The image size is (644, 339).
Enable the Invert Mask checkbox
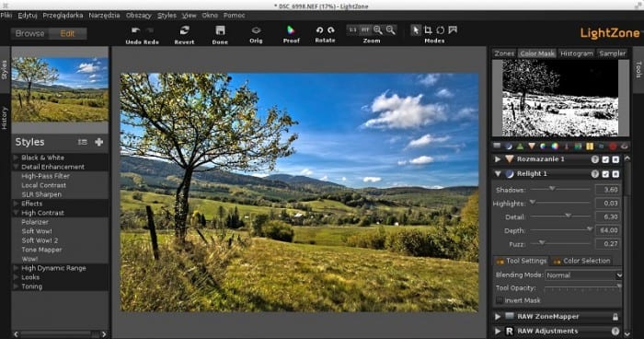(x=500, y=300)
